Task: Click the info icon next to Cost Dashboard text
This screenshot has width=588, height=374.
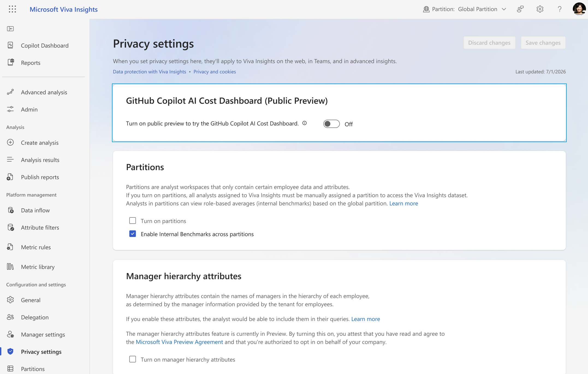Action: (304, 123)
